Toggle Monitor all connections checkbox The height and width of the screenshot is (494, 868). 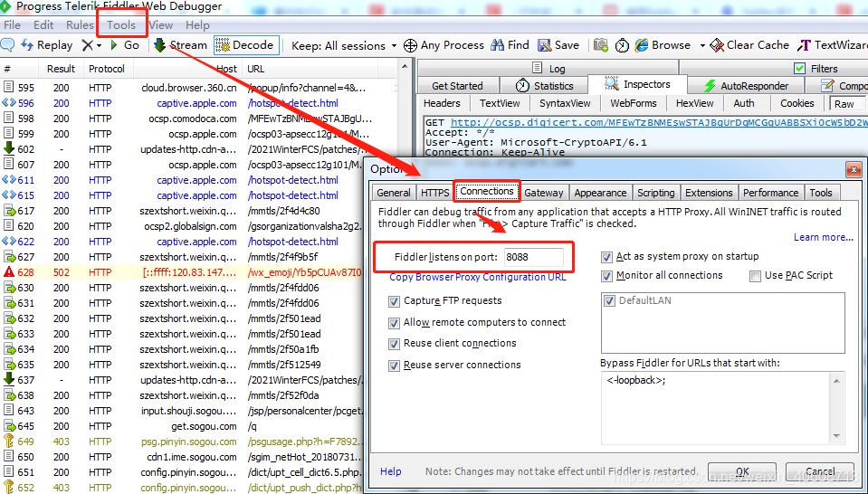[606, 276]
